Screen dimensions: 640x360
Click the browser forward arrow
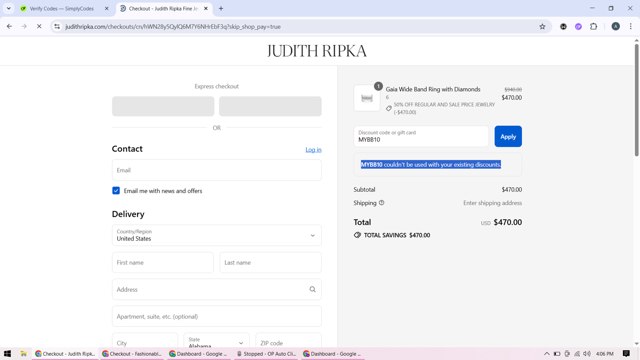coord(24,27)
